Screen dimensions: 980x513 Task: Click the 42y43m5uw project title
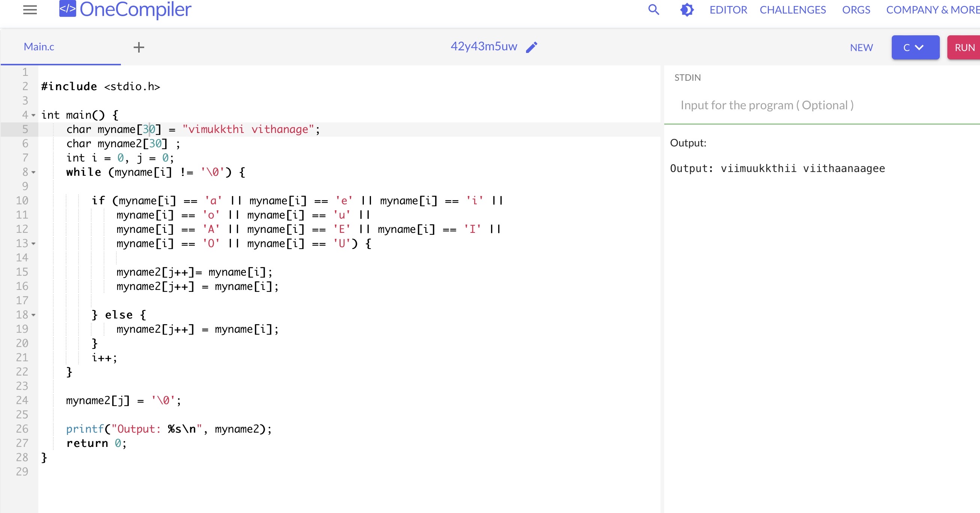484,47
